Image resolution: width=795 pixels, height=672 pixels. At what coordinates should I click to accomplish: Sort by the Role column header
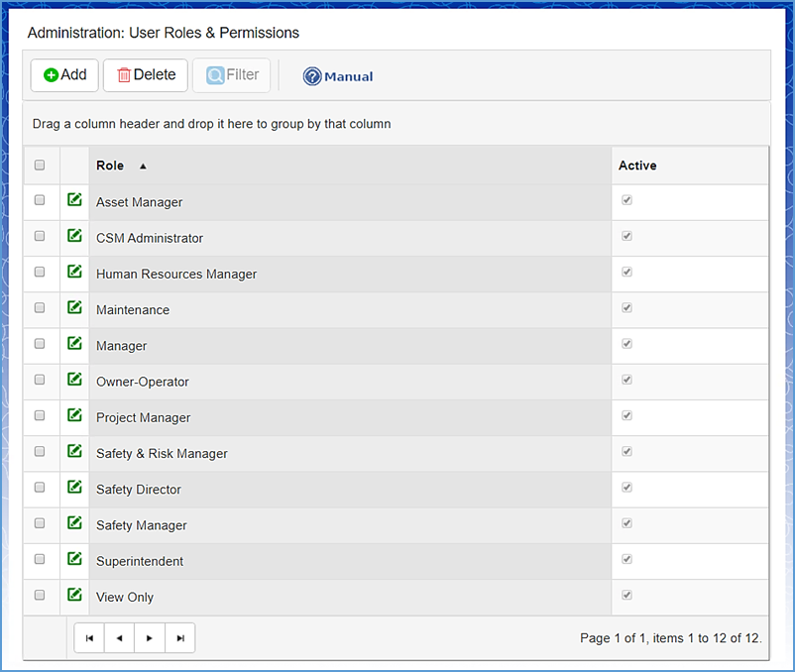tap(110, 166)
